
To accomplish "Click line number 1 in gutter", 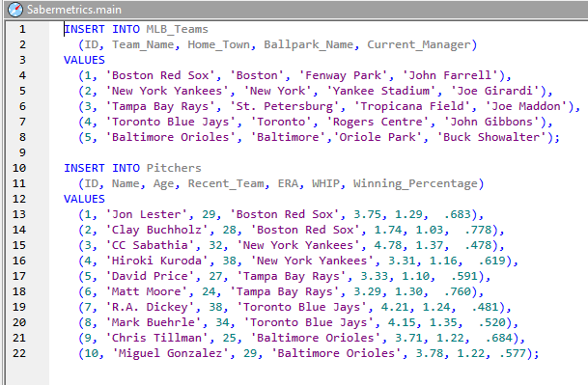I will (22, 29).
